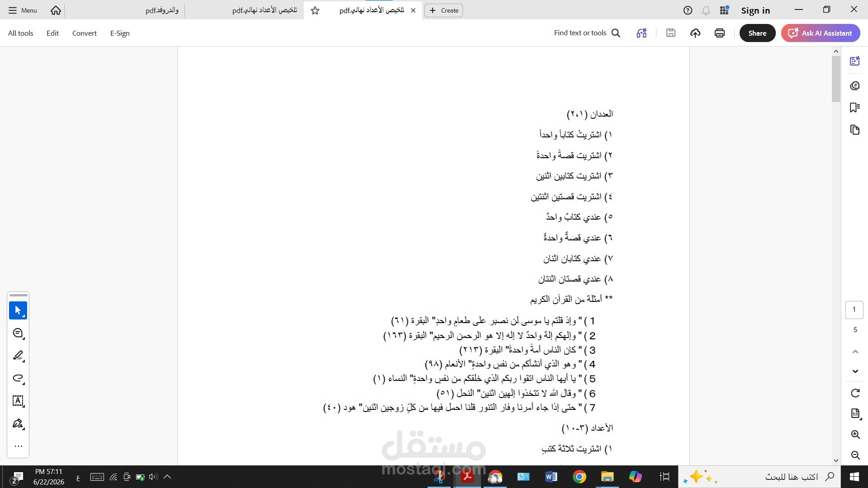This screenshot has width=868, height=488.
Task: Star the current document as favorite
Action: coord(315,10)
